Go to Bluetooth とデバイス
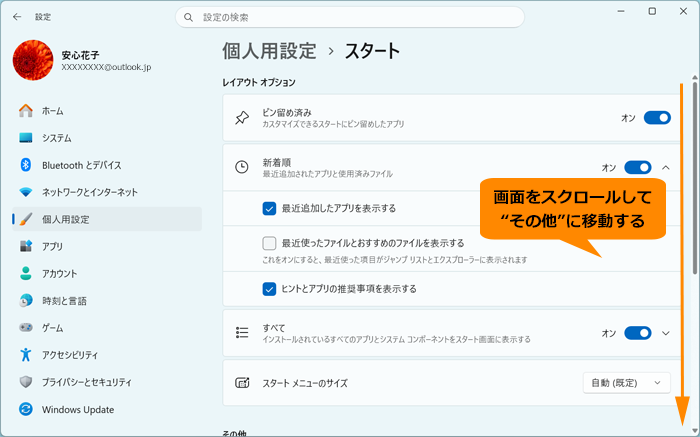Viewport: 700px width, 437px height. [x=107, y=165]
